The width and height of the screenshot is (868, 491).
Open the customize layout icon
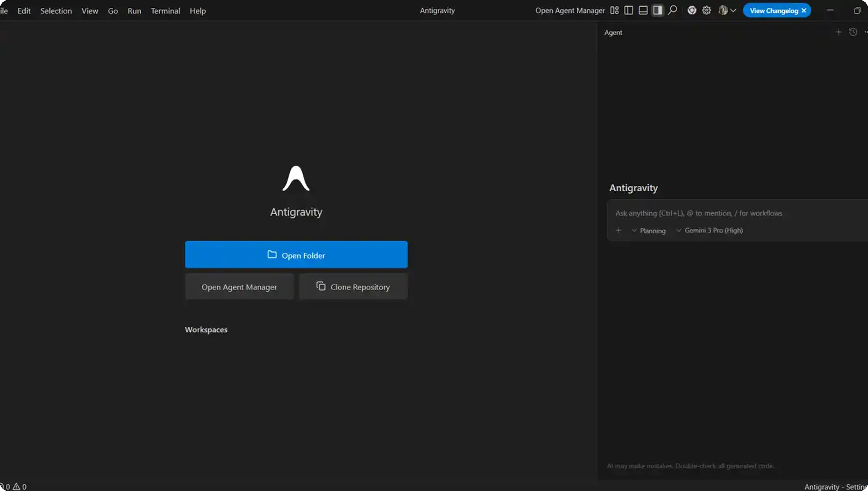pyautogui.click(x=614, y=10)
